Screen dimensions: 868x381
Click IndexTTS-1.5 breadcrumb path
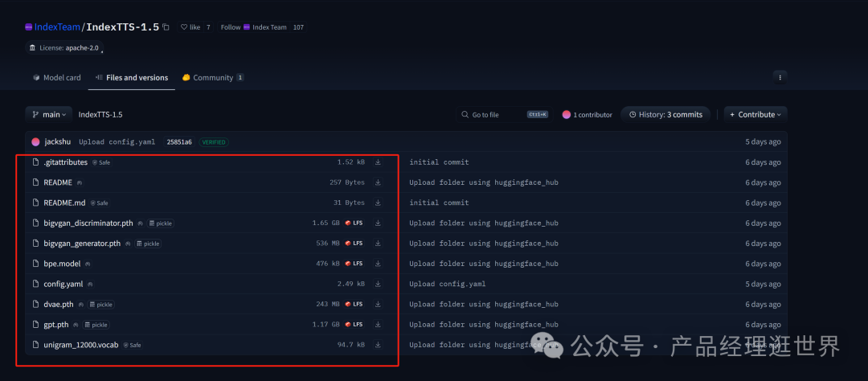100,115
